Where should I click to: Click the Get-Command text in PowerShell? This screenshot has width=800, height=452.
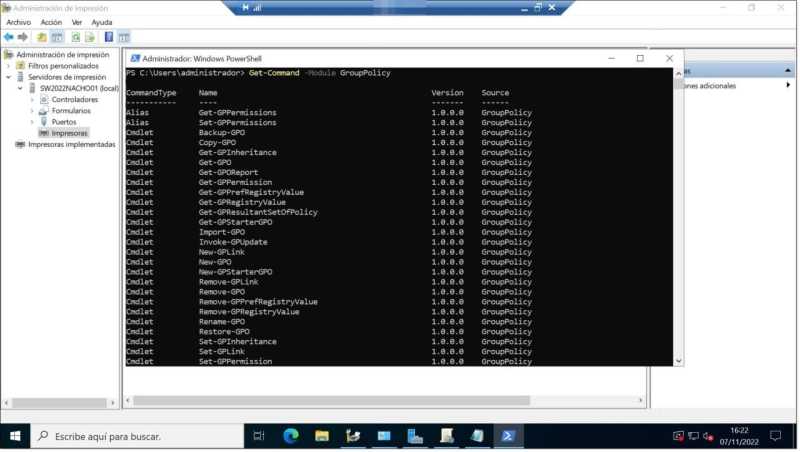pos(274,73)
